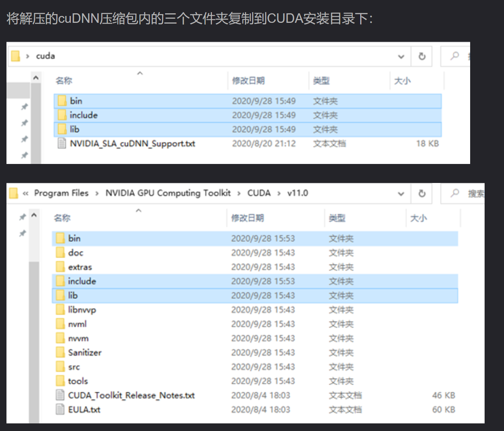Click the lib folder icon in v11.0 window
504x431 pixels.
coord(60,295)
